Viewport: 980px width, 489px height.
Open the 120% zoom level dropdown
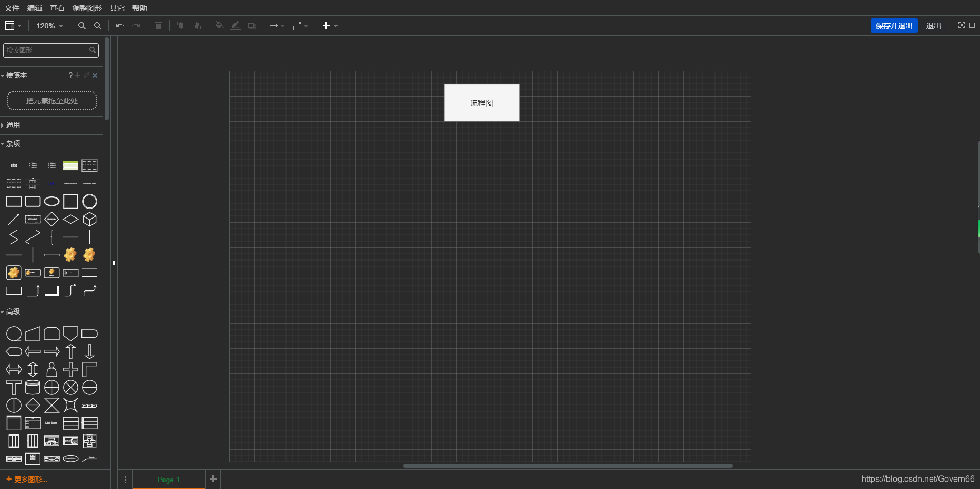[49, 26]
